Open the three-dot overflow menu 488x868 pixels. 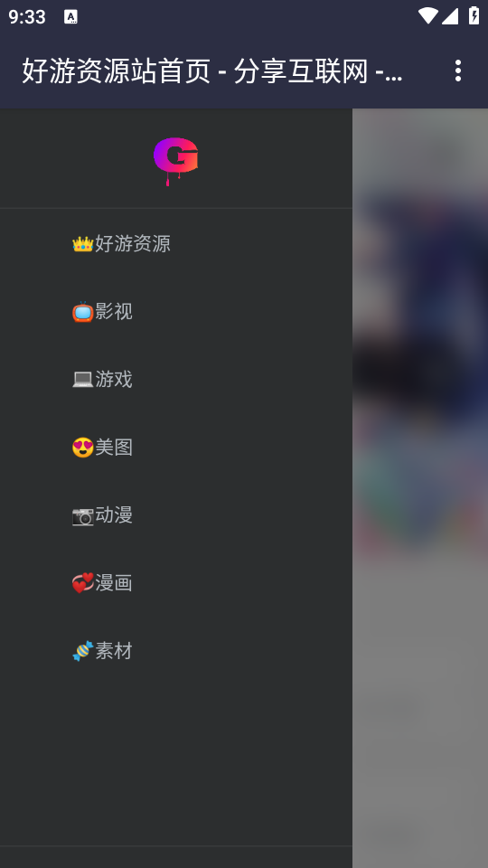[x=457, y=71]
